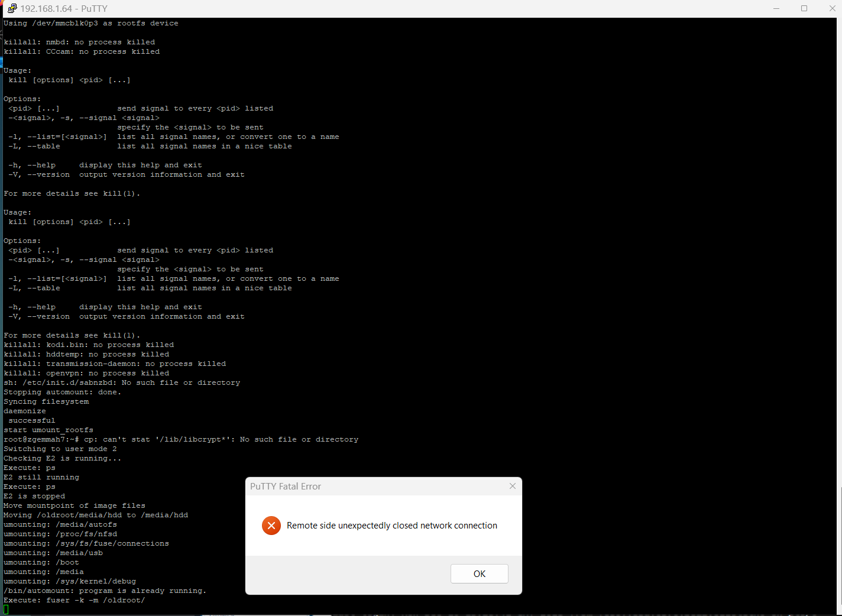Click the "umounting: /sys/fs/fuse/connections" line
This screenshot has height=616, width=842.
coord(86,543)
